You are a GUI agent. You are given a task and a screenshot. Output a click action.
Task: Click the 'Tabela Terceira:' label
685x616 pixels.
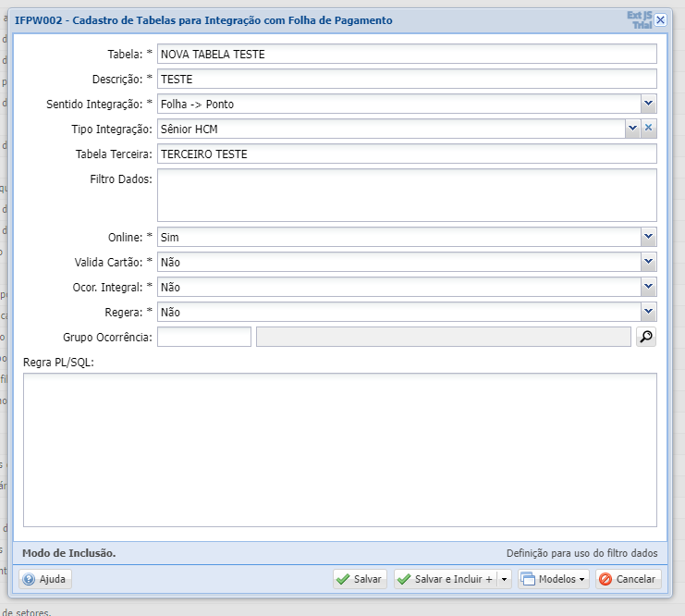(114, 154)
